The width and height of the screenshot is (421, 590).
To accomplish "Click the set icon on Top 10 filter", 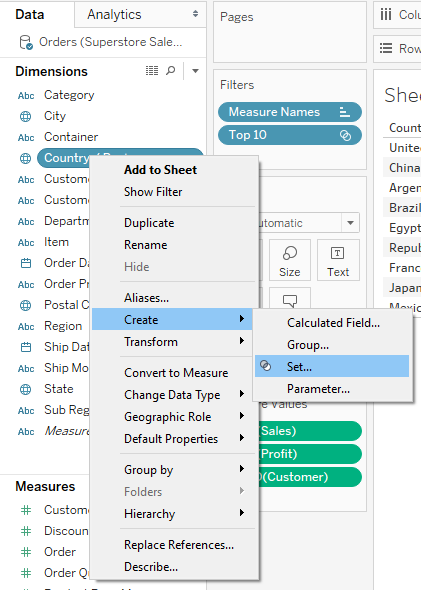I will 345,135.
